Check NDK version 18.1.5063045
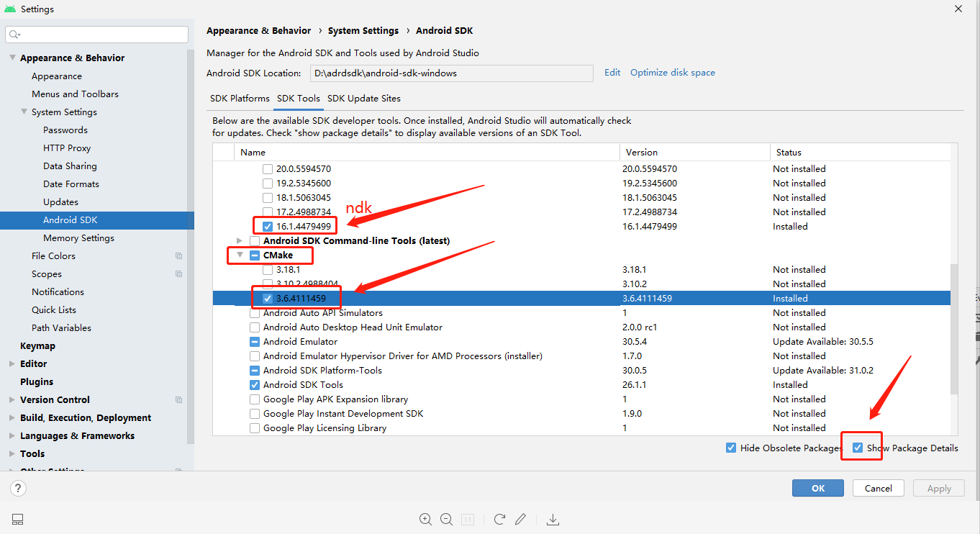980x534 pixels. click(x=268, y=198)
